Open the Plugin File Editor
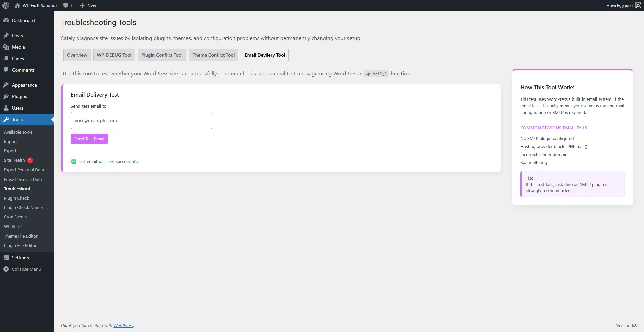 (20, 245)
